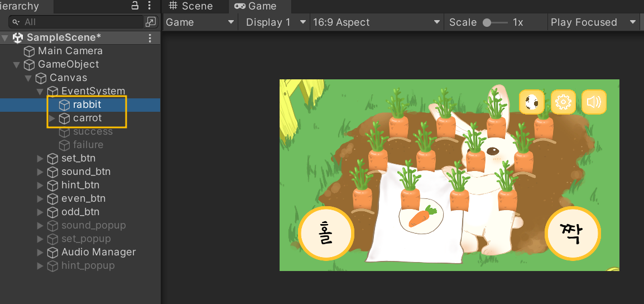This screenshot has height=304, width=644.
Task: Click the EventSystem cube icon
Action: (x=52, y=91)
